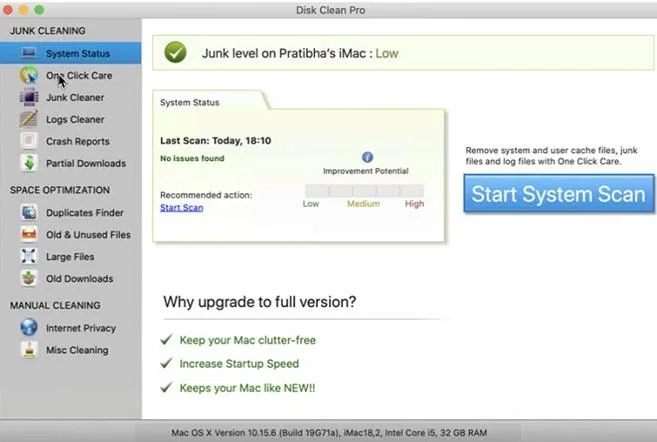Select Old & Unused Files entry
The height and width of the screenshot is (442, 657).
coord(88,235)
